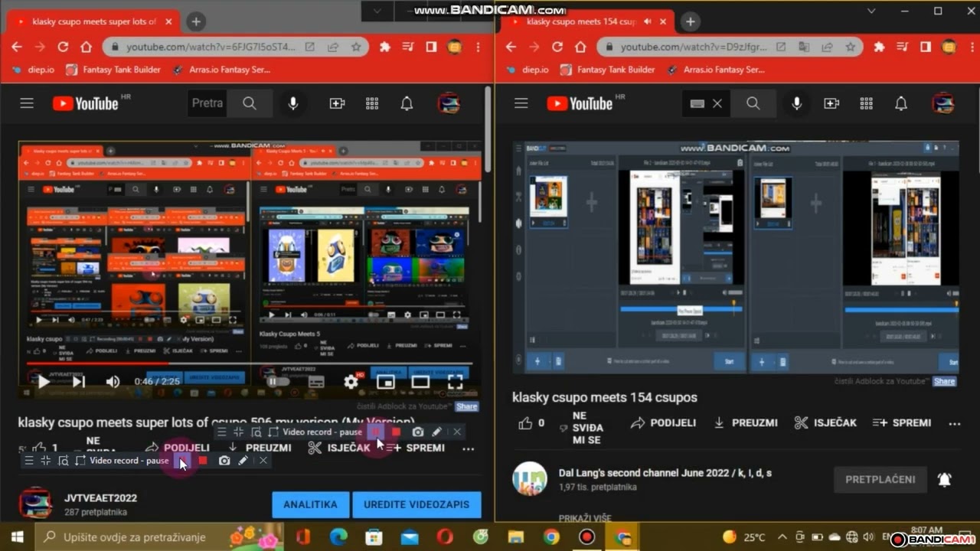The height and width of the screenshot is (551, 980).
Task: Click PODIJELI share button in right window
Action: pos(663,422)
